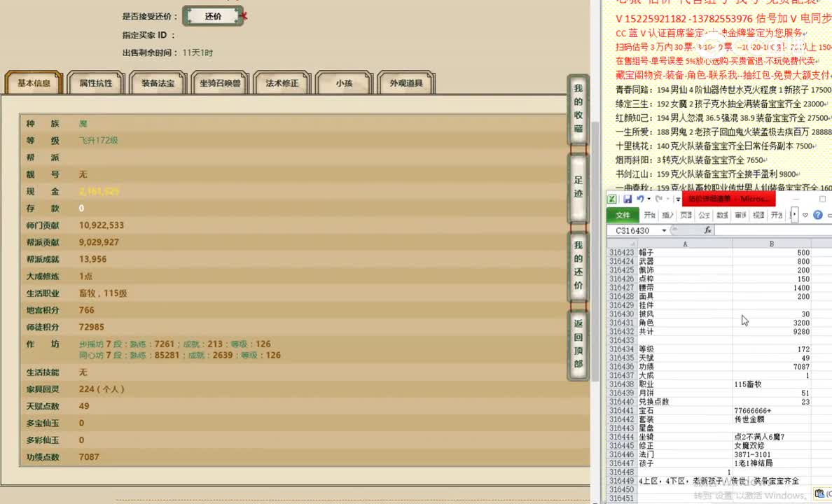
Task: Click the Excel cell containing 3871-3101
Action: click(x=772, y=455)
